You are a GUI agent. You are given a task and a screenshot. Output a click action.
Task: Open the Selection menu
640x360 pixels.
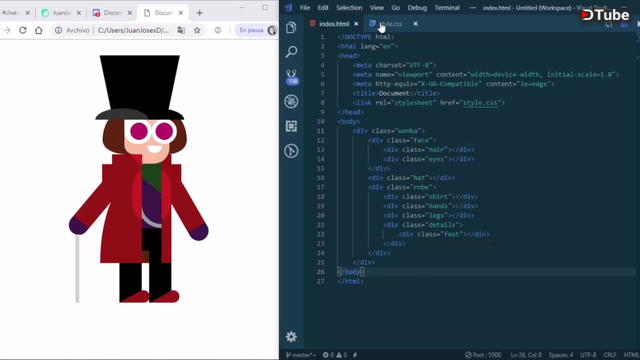coord(349,8)
